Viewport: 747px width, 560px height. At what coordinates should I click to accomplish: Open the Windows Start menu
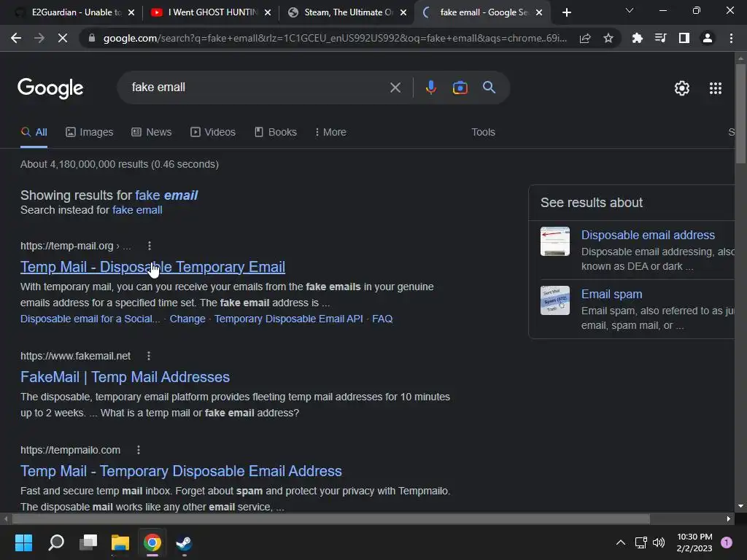point(24,542)
